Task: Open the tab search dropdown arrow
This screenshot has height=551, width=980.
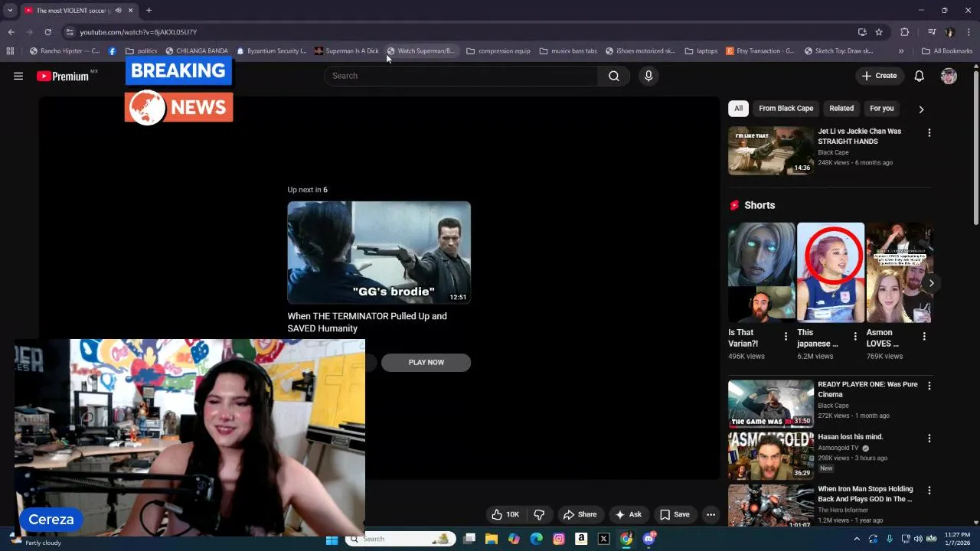Action: [x=10, y=11]
